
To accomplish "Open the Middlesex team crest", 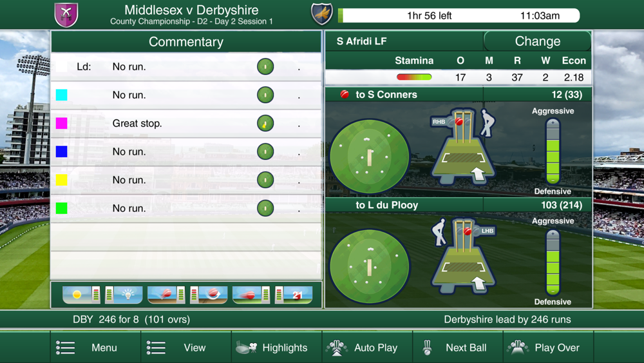I will tap(66, 15).
